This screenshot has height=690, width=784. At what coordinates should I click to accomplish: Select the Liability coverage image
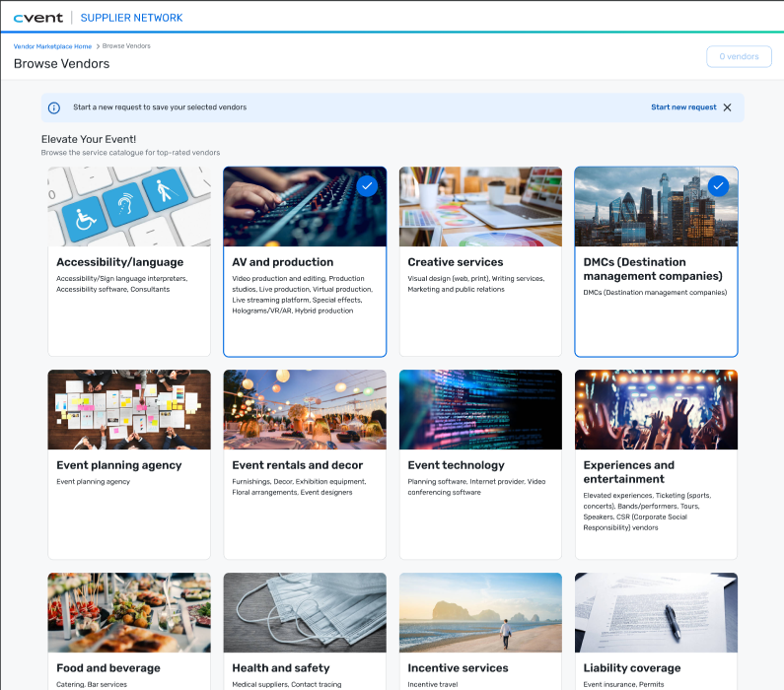tap(656, 612)
